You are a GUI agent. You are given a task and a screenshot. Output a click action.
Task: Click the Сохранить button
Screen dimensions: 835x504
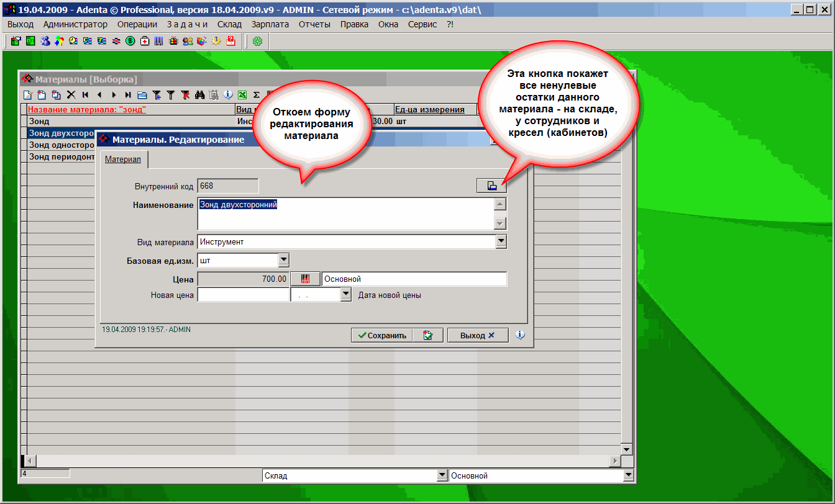(380, 335)
